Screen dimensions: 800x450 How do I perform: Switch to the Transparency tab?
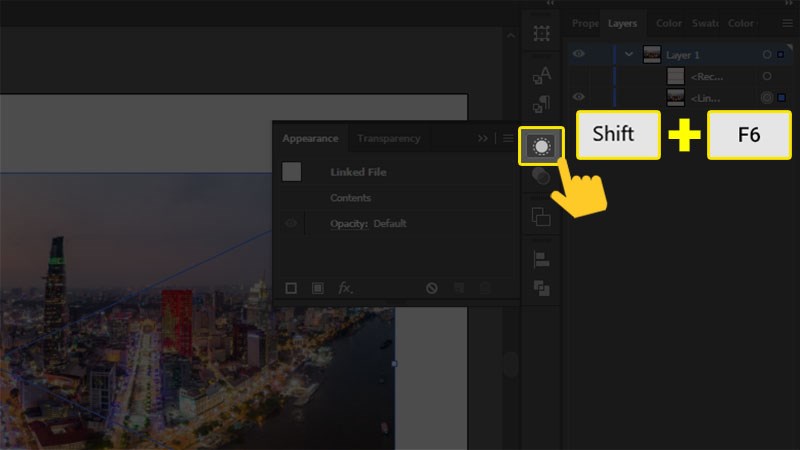pos(389,138)
